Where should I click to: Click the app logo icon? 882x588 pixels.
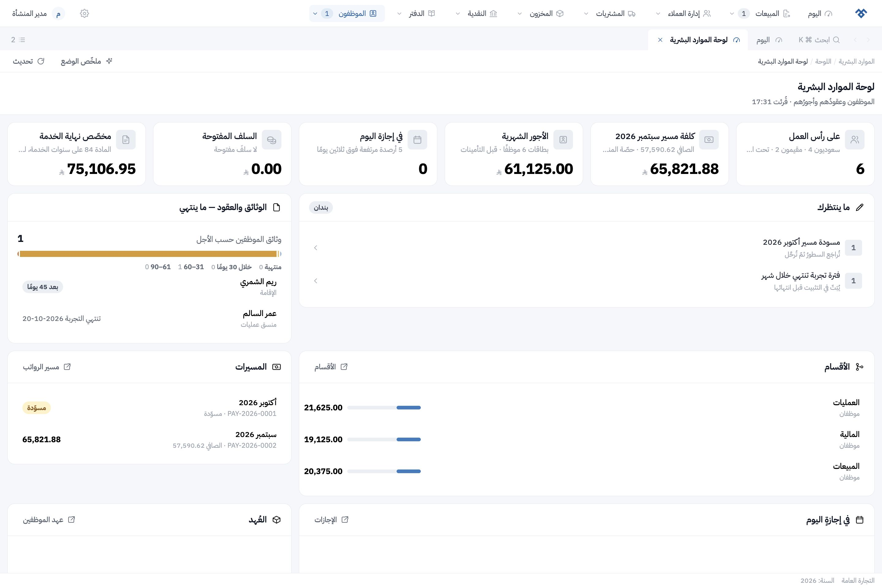coord(861,13)
